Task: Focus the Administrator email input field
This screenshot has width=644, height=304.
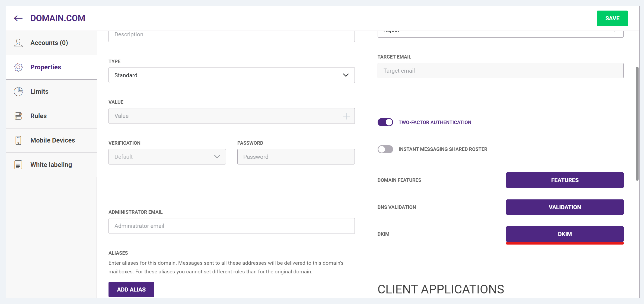Action: [231, 226]
